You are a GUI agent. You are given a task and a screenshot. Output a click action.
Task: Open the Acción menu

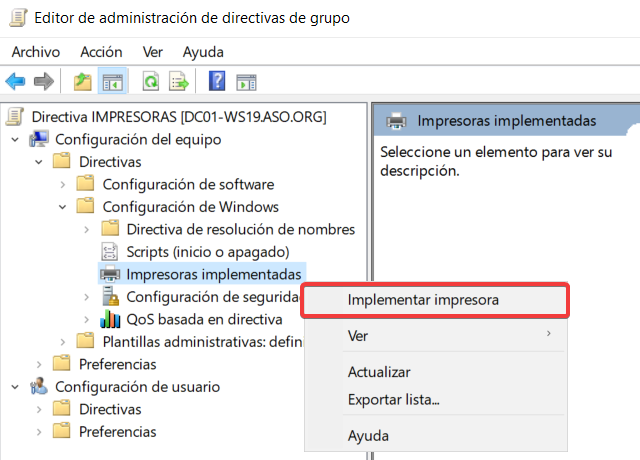(x=101, y=51)
